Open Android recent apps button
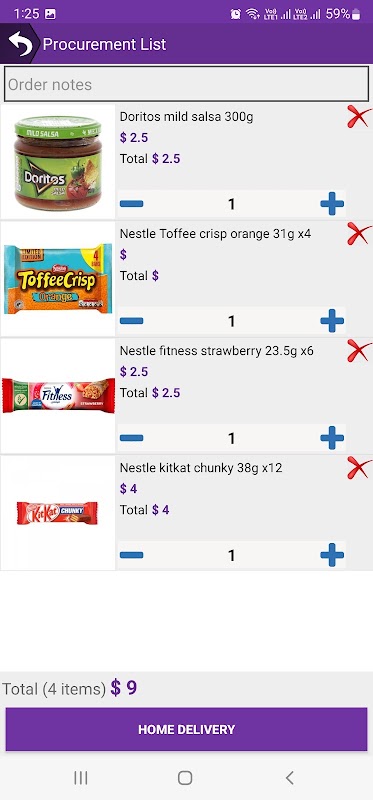The height and width of the screenshot is (800, 373). click(81, 778)
